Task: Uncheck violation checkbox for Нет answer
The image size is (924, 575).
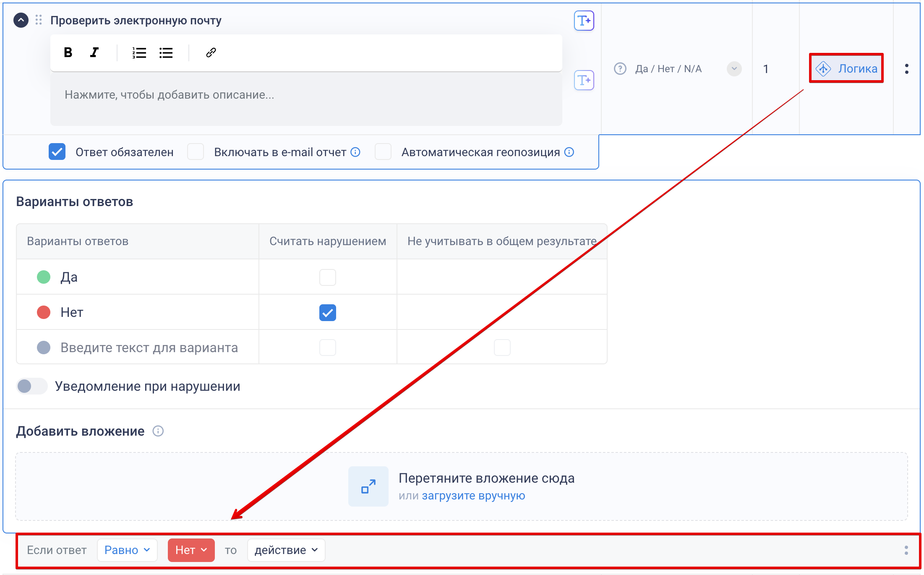Action: (x=327, y=312)
